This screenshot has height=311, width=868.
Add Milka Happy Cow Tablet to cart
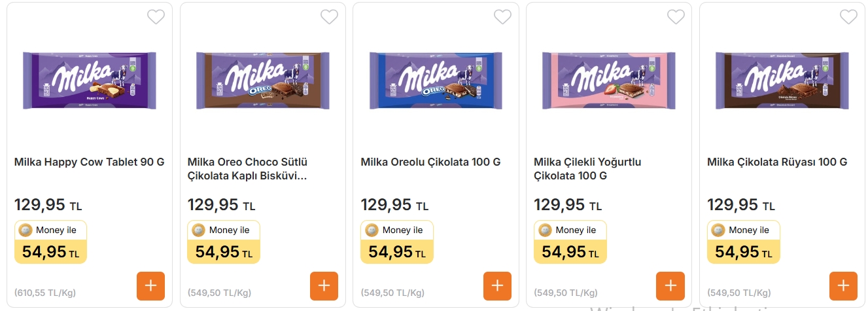tap(150, 286)
